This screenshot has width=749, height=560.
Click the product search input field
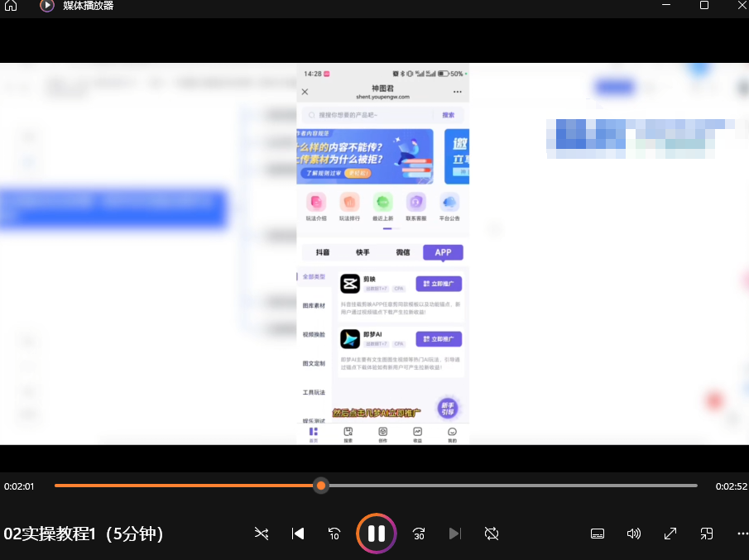pos(367,115)
